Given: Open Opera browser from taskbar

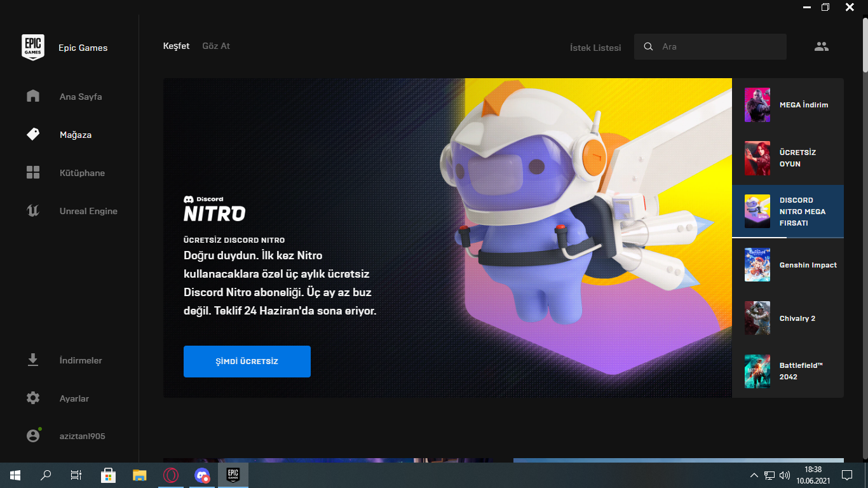Looking at the screenshot, I should click(x=171, y=475).
